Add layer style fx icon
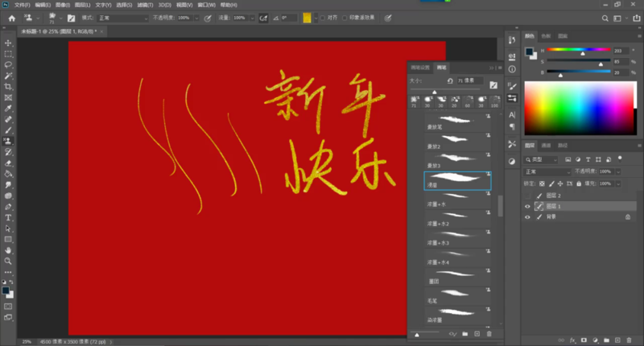The height and width of the screenshot is (346, 644). [x=572, y=340]
